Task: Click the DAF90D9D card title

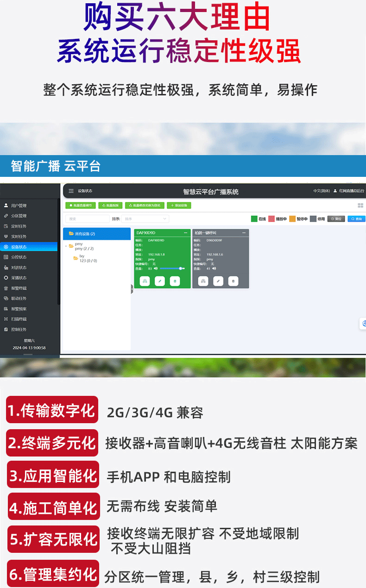Action: coord(146,232)
